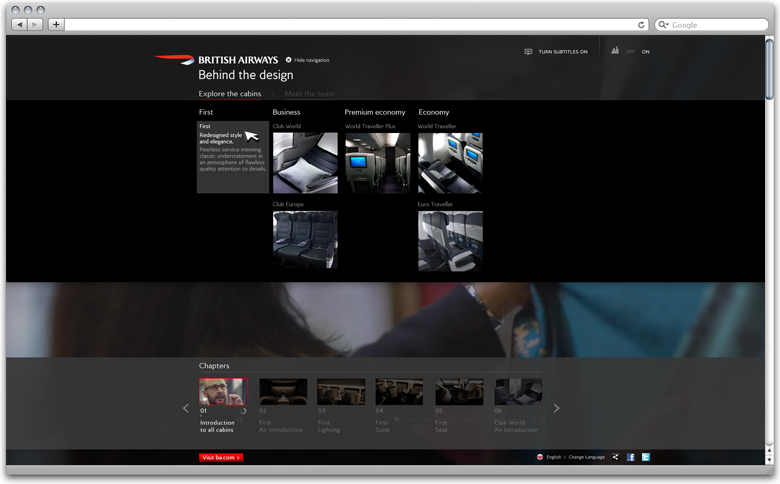Viewport: 780px width, 484px height.
Task: Click the British Airways logo
Action: coord(216,60)
